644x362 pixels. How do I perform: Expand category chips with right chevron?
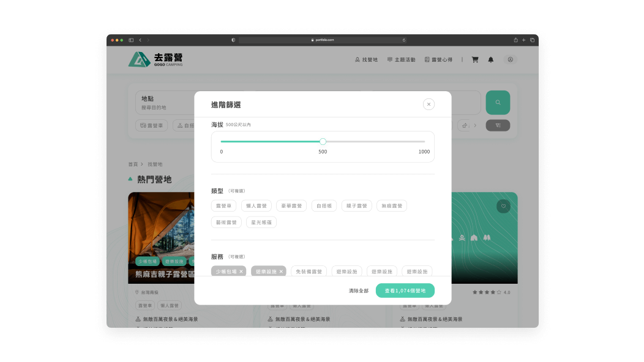(x=474, y=125)
